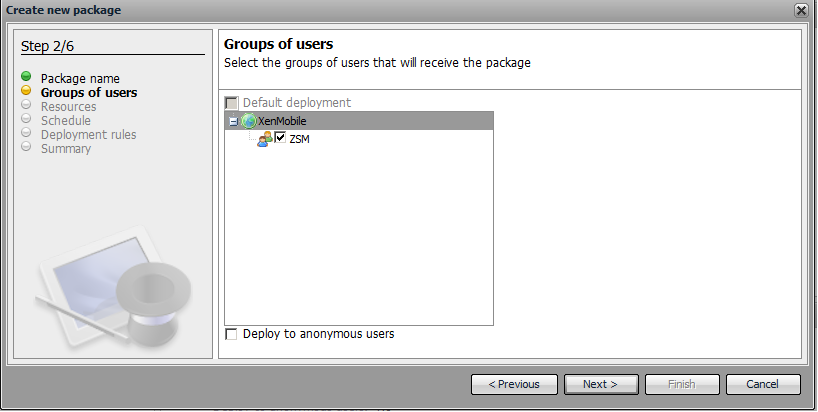818x412 pixels.
Task: Click the green Package name step bullet
Action: point(26,77)
